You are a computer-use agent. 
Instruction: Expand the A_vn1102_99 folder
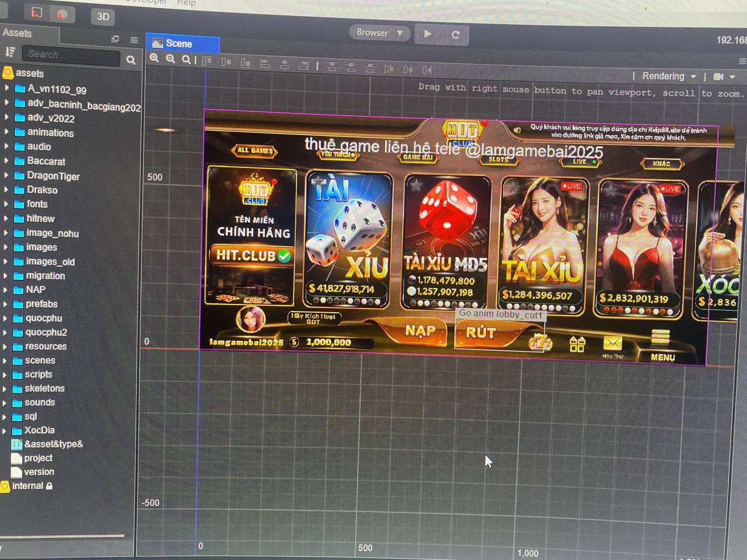pyautogui.click(x=6, y=88)
